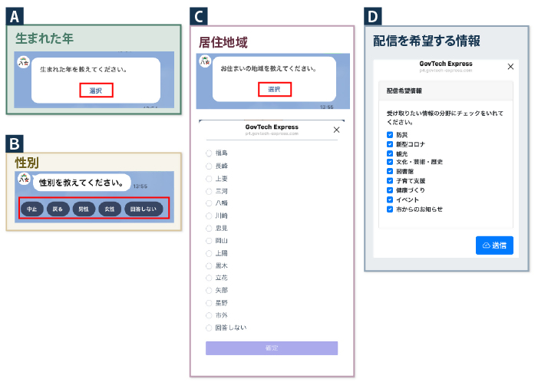This screenshot has width=538, height=392.
Task: Choose 男性 as the gender
Action: coord(84,209)
